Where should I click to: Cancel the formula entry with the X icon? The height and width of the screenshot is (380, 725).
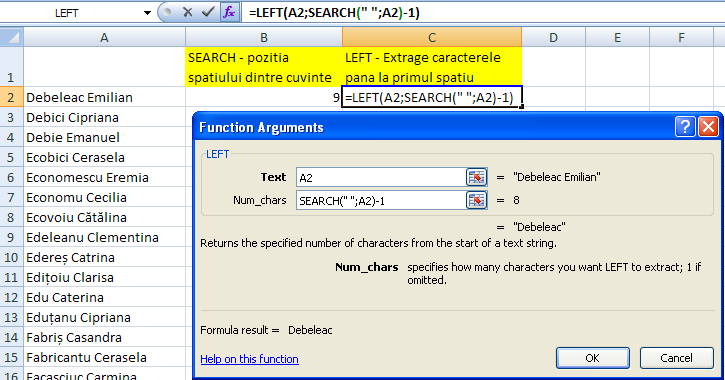[187, 12]
